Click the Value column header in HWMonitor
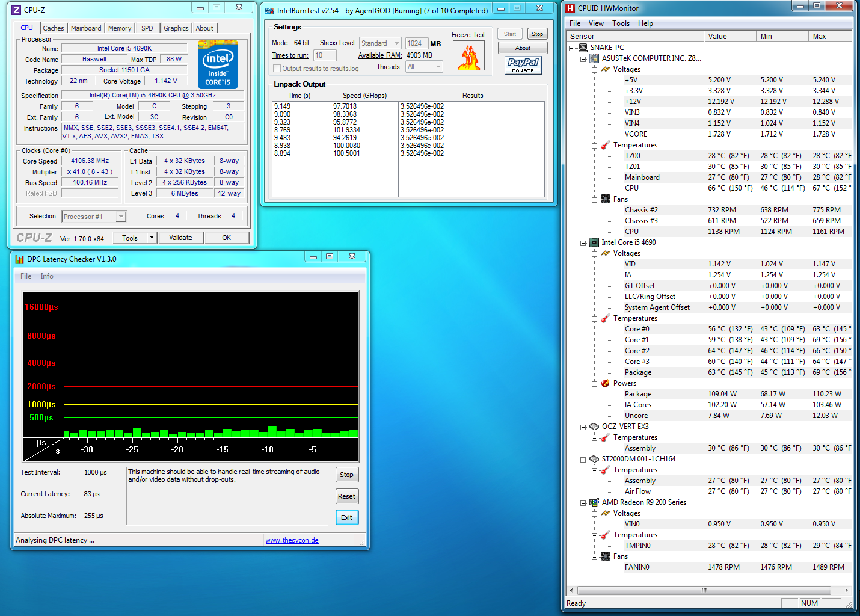 (x=729, y=37)
